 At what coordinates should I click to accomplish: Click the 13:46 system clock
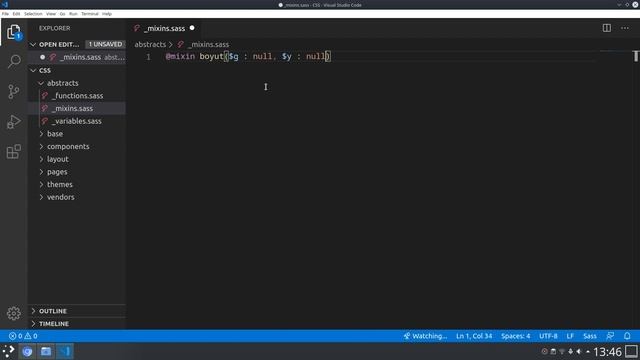tap(607, 351)
